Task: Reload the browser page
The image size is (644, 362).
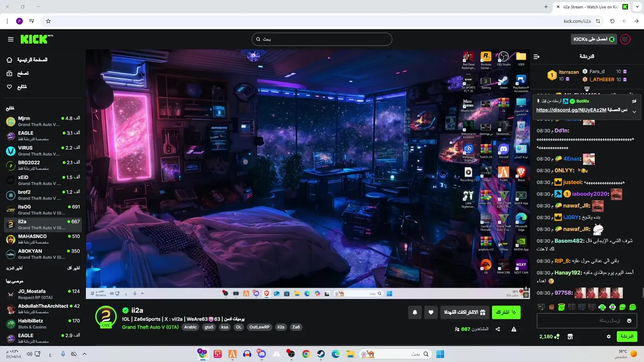Action: [612, 21]
